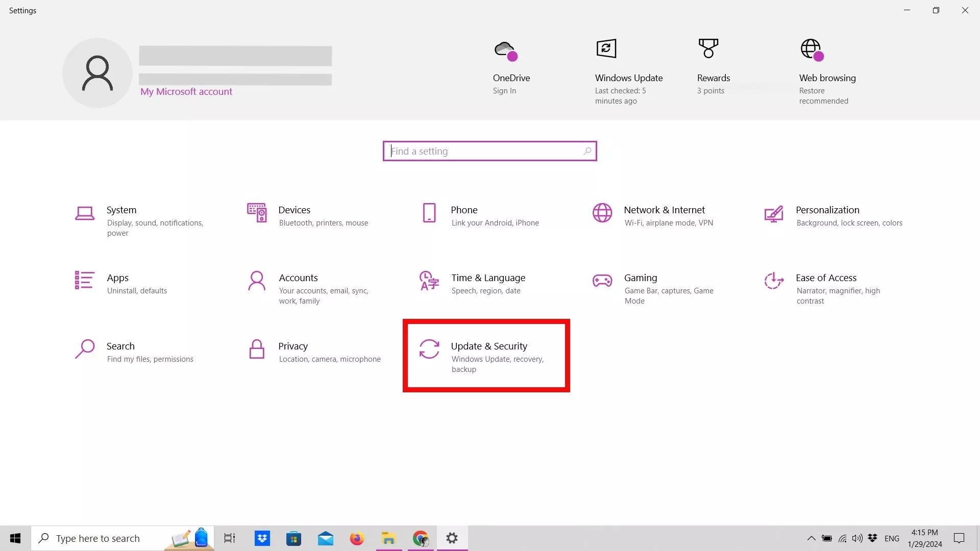
Task: Open the Apps settings category
Action: pos(117,278)
